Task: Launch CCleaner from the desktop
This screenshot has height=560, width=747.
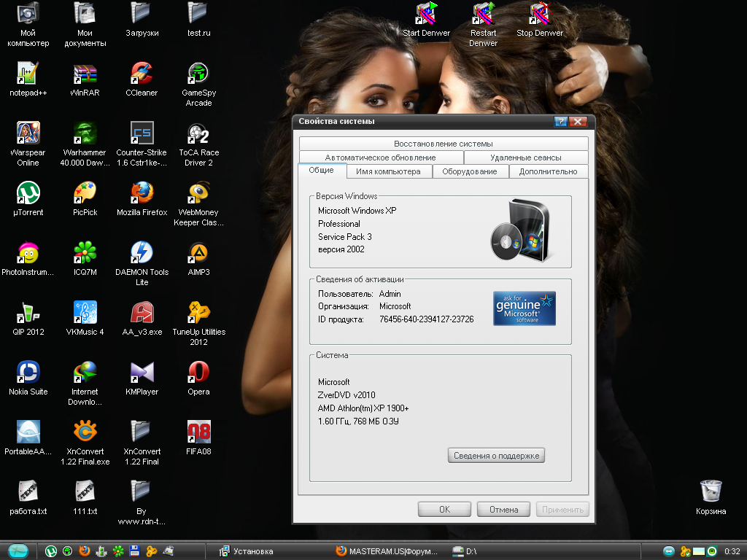Action: 142,79
